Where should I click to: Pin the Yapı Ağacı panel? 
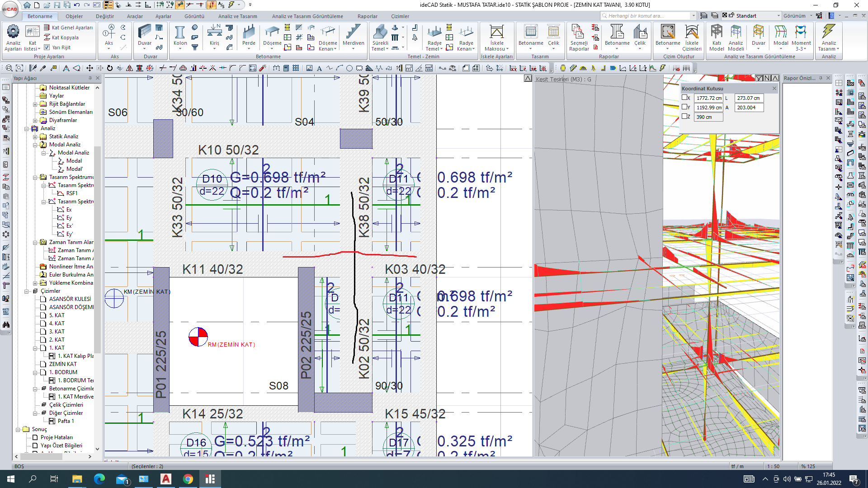[x=90, y=78]
